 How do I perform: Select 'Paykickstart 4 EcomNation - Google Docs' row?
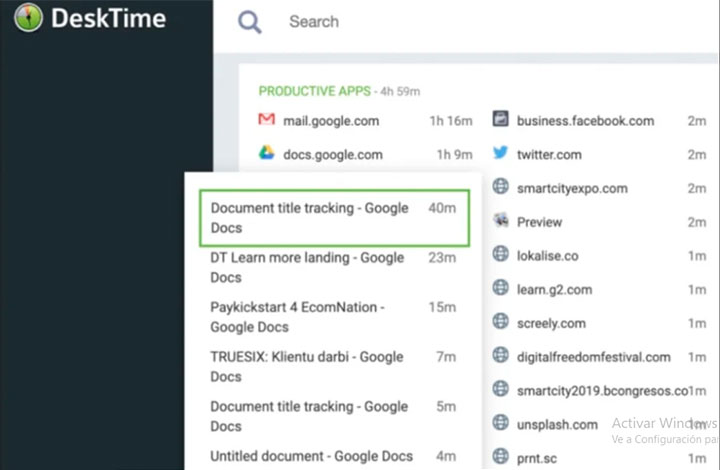tap(333, 317)
